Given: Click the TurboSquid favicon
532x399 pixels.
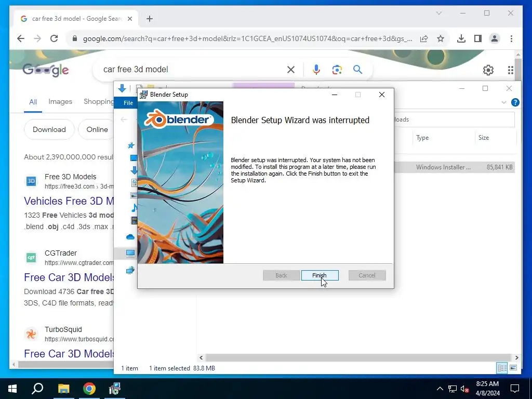Looking at the screenshot, I should click(x=31, y=334).
